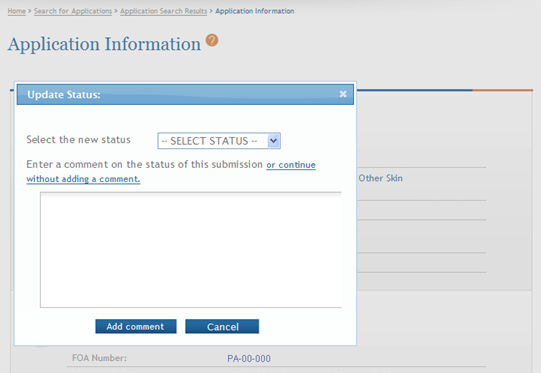Click the Cancel button

tap(222, 326)
